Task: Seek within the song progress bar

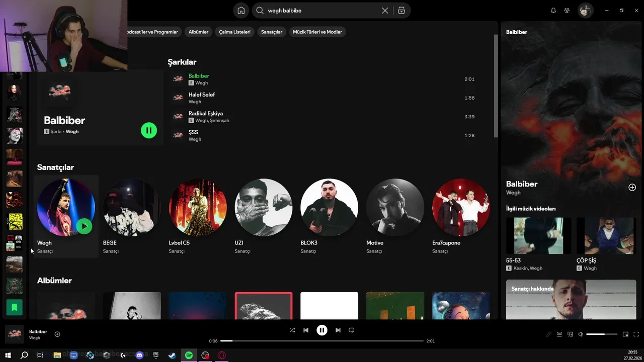Action: (x=322, y=341)
